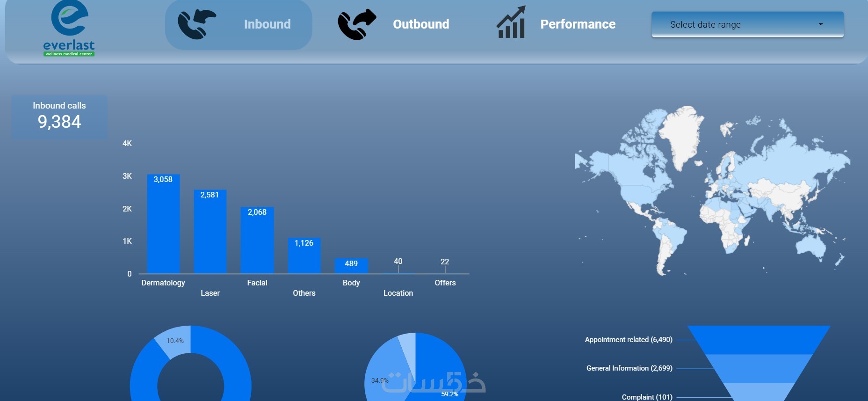Click the Body bar showing 489
Screen dimensions: 868x401
point(351,266)
